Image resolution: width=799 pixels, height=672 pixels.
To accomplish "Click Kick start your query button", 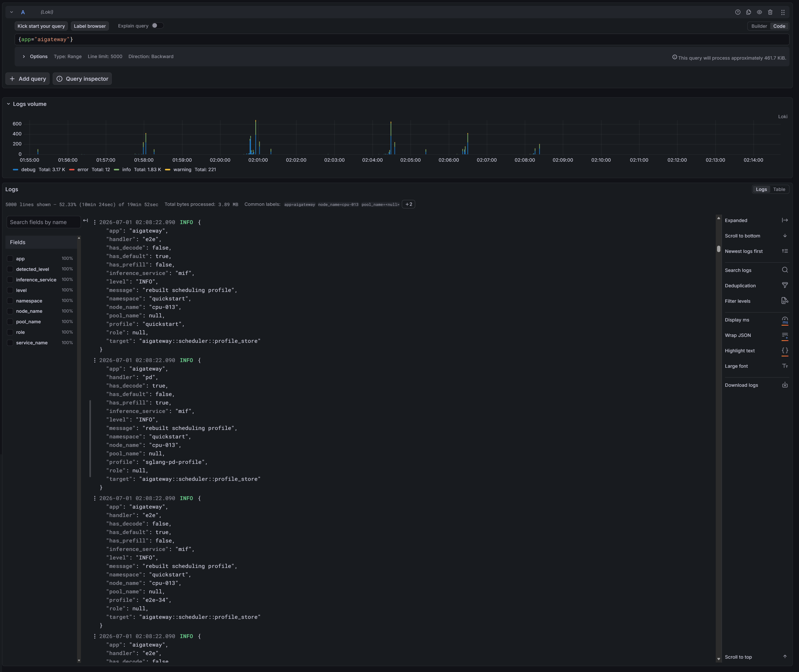I will click(x=41, y=26).
